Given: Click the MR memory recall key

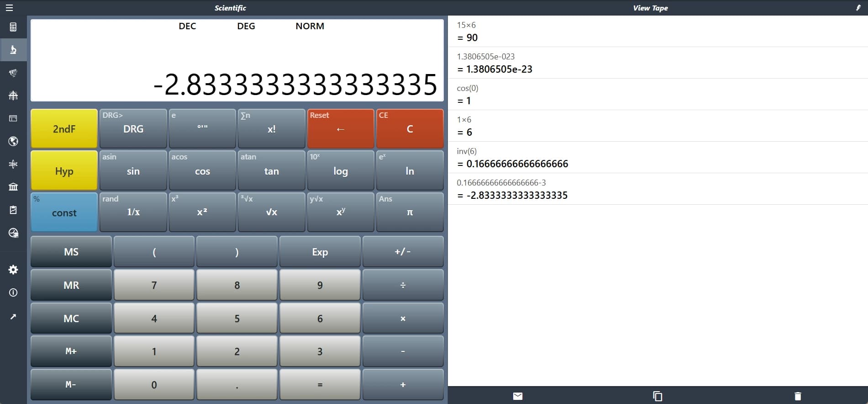Looking at the screenshot, I should pos(71,285).
